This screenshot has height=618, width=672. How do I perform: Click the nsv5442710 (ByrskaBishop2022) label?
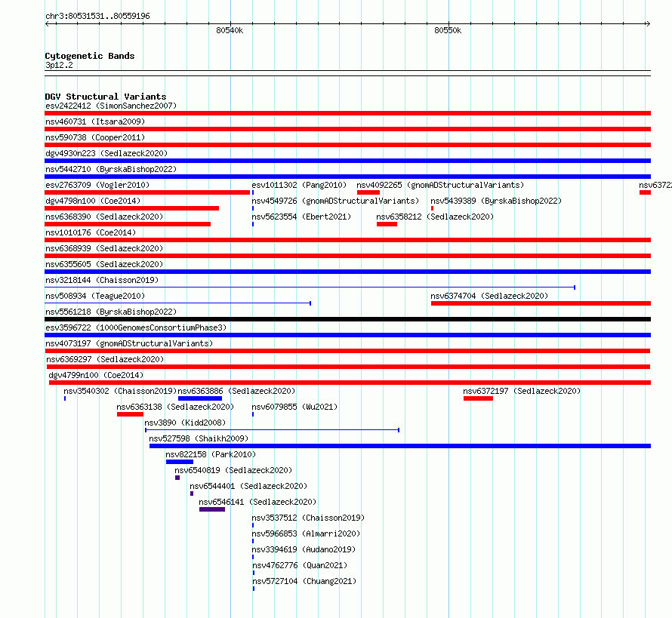pos(111,169)
